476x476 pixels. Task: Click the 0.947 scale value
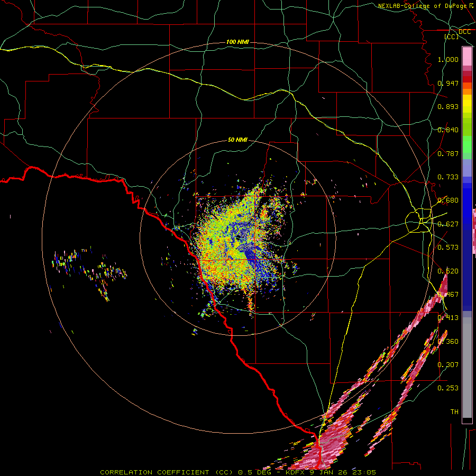tap(448, 83)
